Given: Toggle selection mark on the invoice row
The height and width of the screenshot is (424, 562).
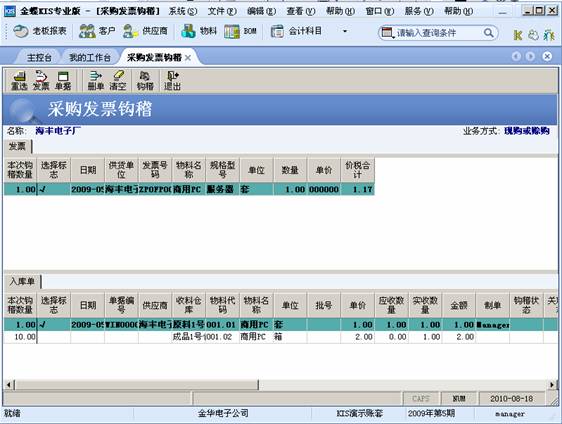Looking at the screenshot, I should [x=53, y=189].
